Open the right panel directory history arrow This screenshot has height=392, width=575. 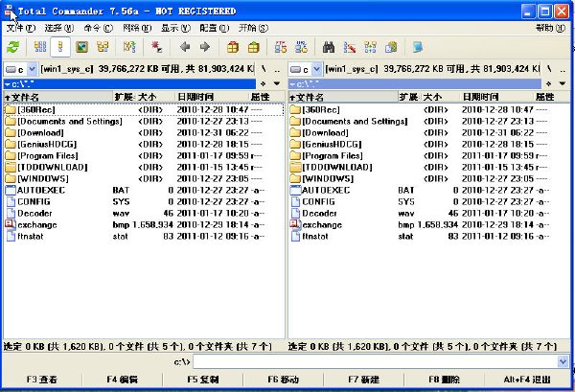[562, 84]
